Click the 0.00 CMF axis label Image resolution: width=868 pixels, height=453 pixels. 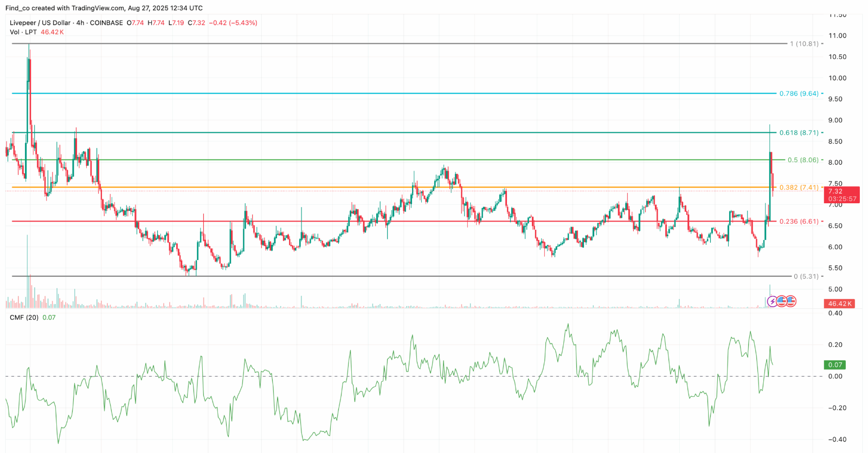835,376
